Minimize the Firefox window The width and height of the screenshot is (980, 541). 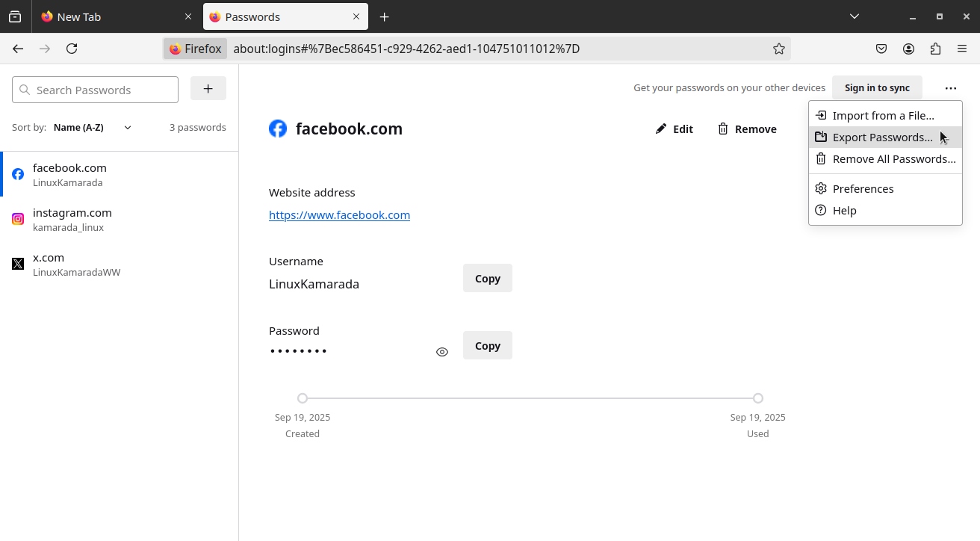[913, 16]
